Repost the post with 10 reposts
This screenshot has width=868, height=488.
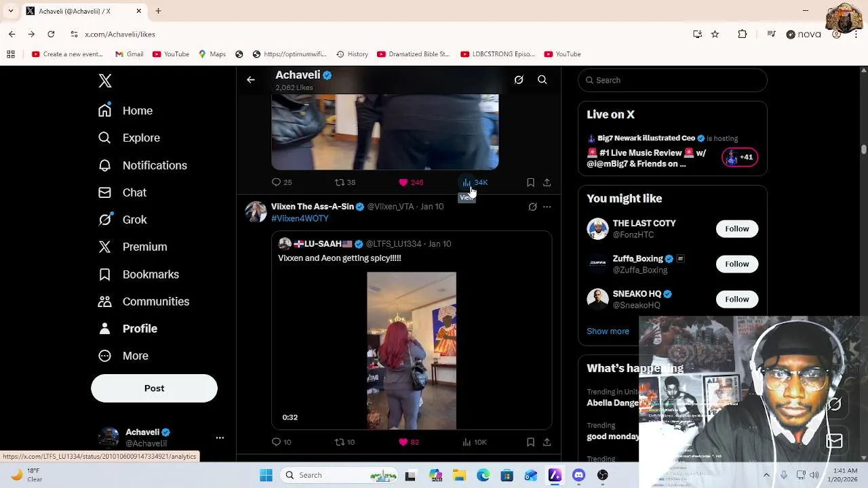coord(345,442)
